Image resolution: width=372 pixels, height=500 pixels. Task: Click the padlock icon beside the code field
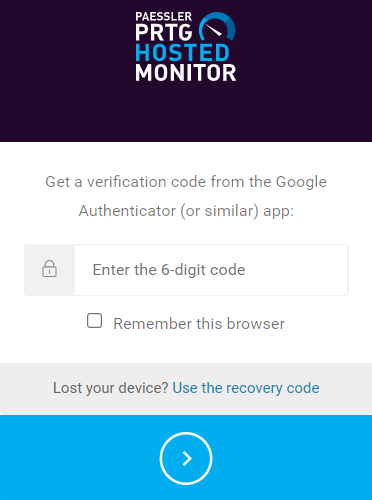tap(49, 269)
